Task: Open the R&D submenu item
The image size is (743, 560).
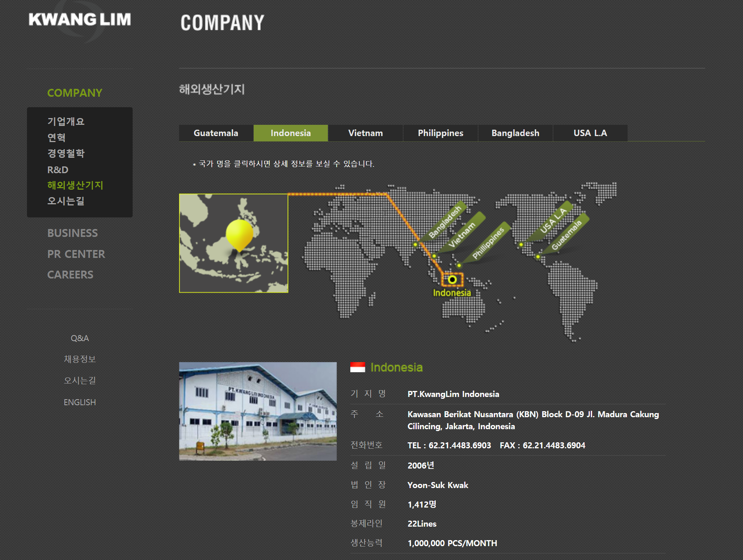Action: (58, 170)
